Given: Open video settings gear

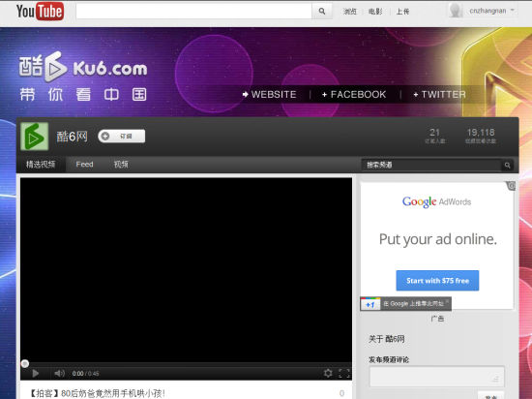Looking at the screenshot, I should tap(328, 373).
